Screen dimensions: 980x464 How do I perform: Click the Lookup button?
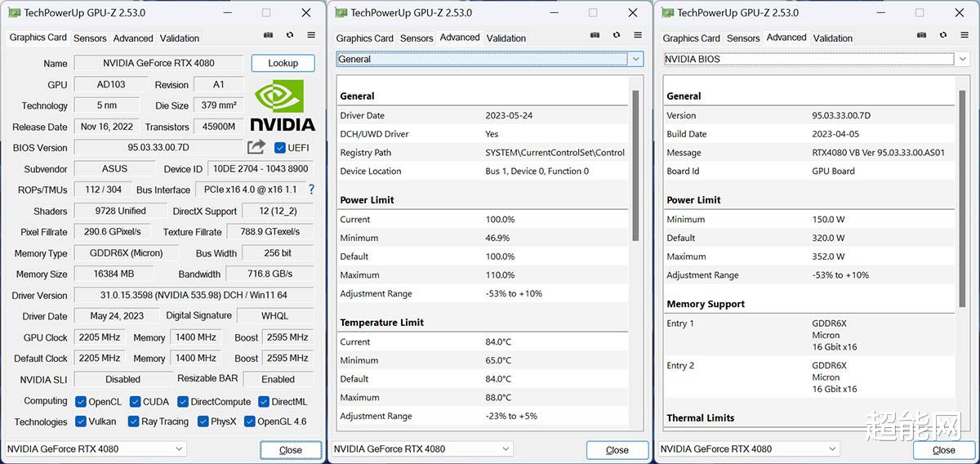click(x=283, y=63)
